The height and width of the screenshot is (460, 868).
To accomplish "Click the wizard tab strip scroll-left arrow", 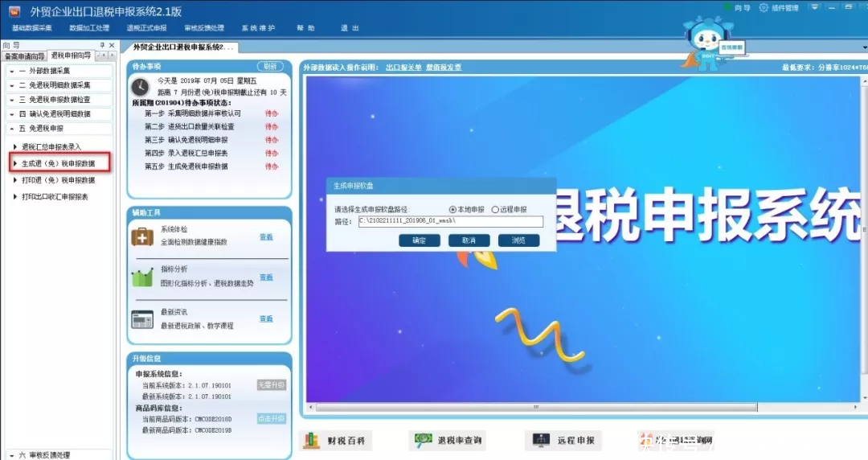I will coord(102,56).
